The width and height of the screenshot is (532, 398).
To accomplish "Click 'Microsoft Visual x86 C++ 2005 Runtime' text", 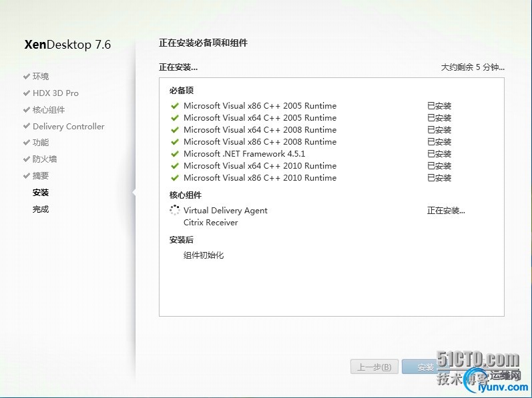I will point(260,106).
